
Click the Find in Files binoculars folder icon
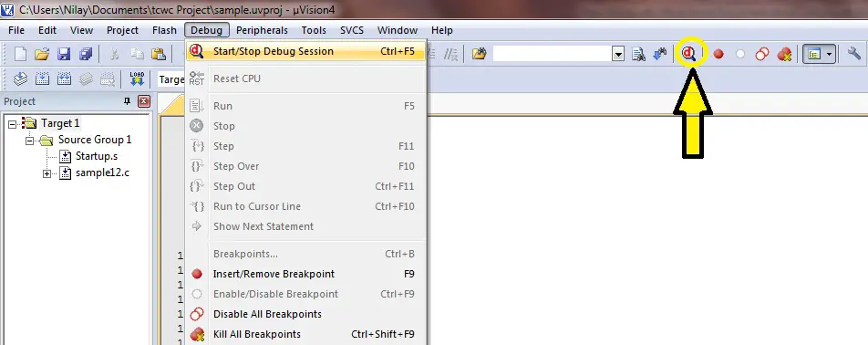(479, 54)
